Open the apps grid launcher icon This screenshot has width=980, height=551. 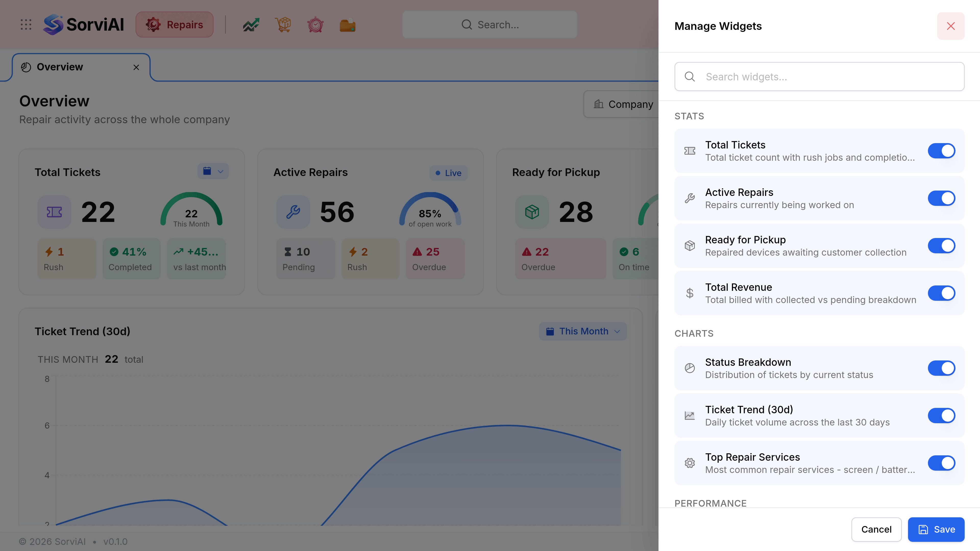click(x=26, y=25)
